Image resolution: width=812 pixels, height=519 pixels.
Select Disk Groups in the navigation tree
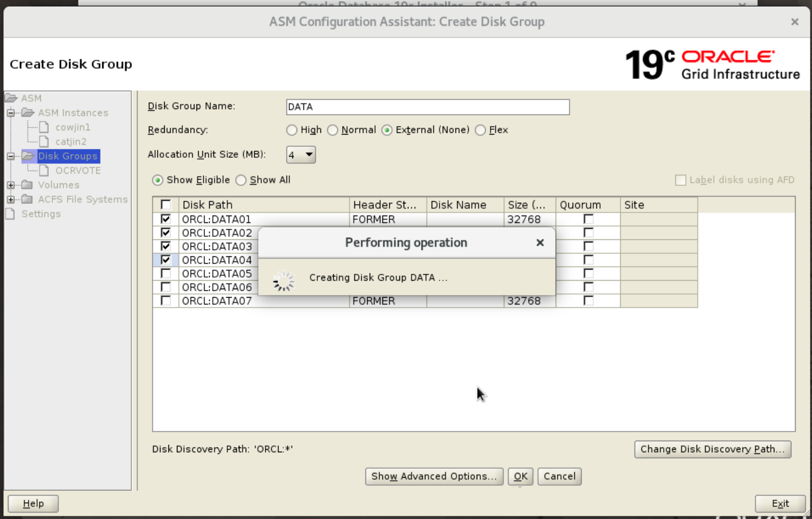point(68,156)
